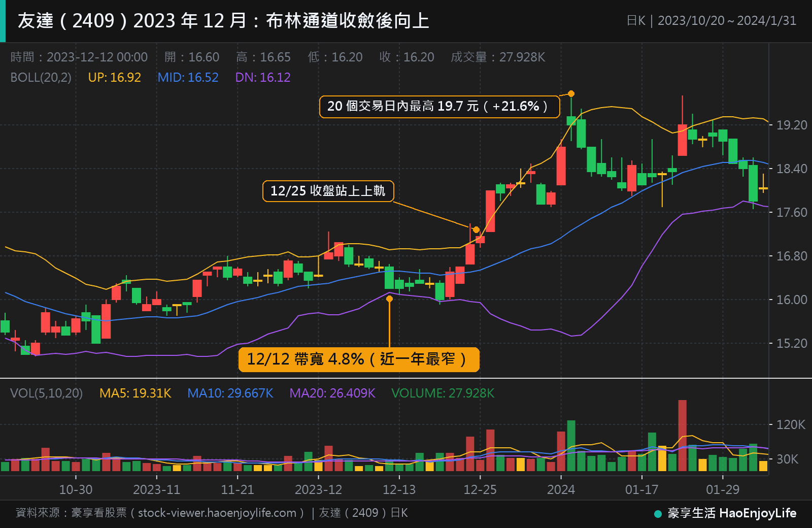The height and width of the screenshot is (528, 812).
Task: Click the 18.40 price axis label
Action: pos(792,169)
